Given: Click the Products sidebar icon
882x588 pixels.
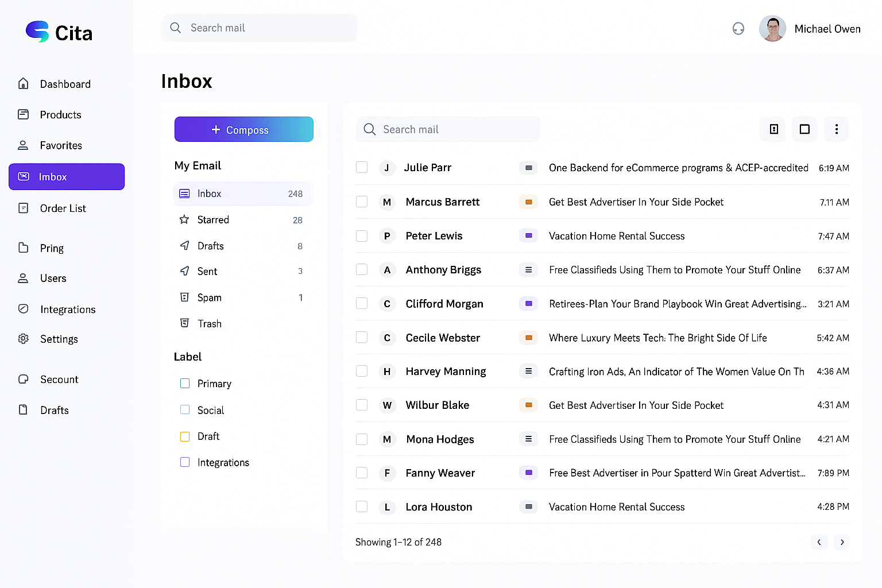Looking at the screenshot, I should (x=23, y=114).
